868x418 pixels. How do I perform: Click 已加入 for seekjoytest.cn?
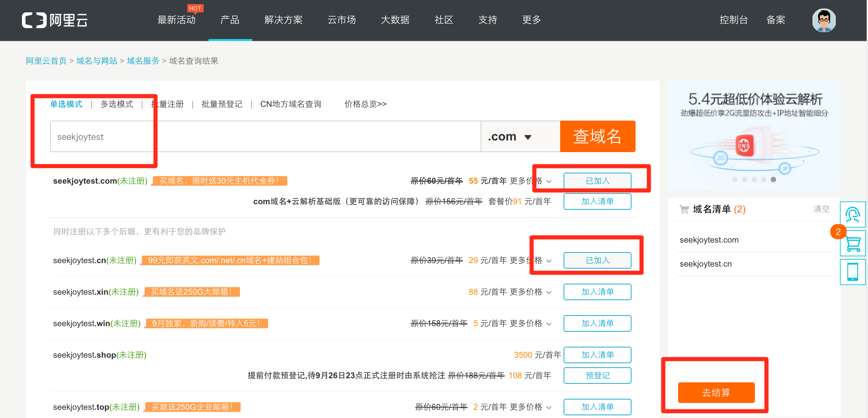click(x=598, y=260)
